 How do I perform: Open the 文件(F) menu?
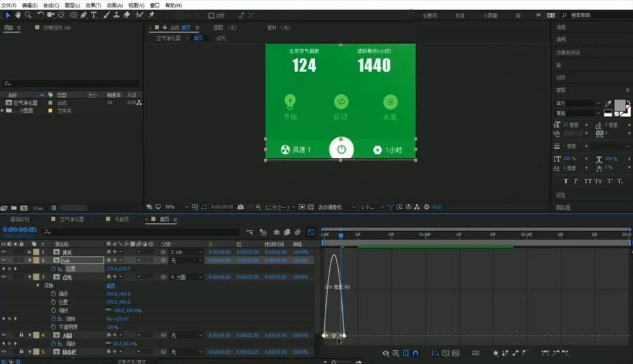click(x=8, y=5)
